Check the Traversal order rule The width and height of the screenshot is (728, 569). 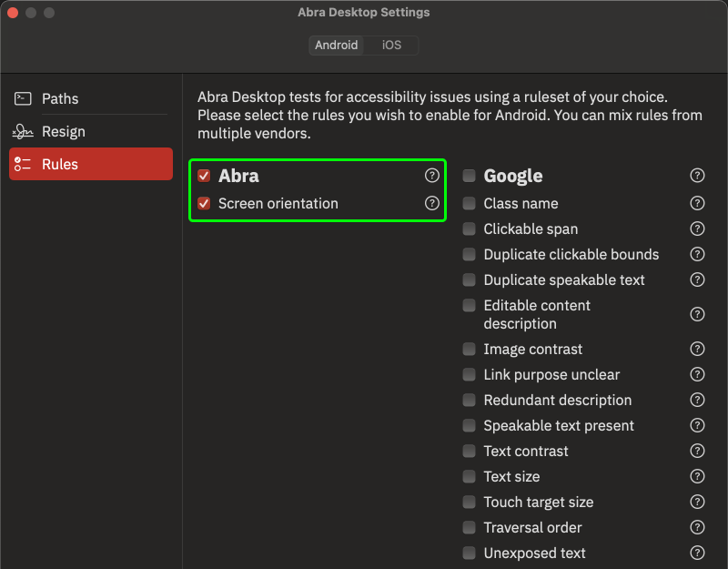click(469, 528)
